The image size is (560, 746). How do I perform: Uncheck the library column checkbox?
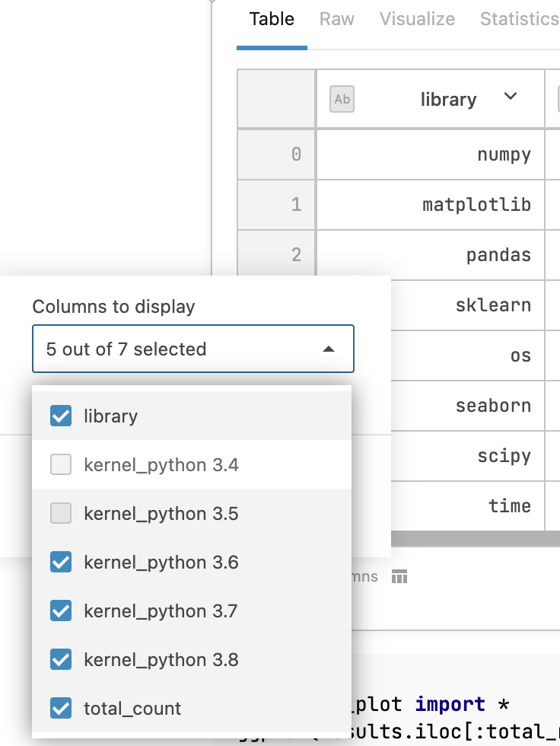click(60, 416)
